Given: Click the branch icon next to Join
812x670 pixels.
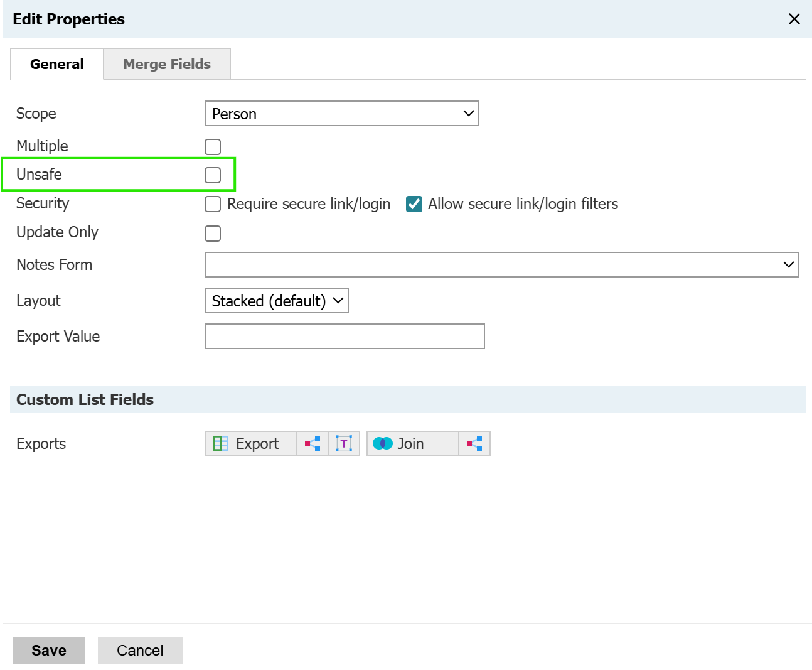Looking at the screenshot, I should 474,443.
